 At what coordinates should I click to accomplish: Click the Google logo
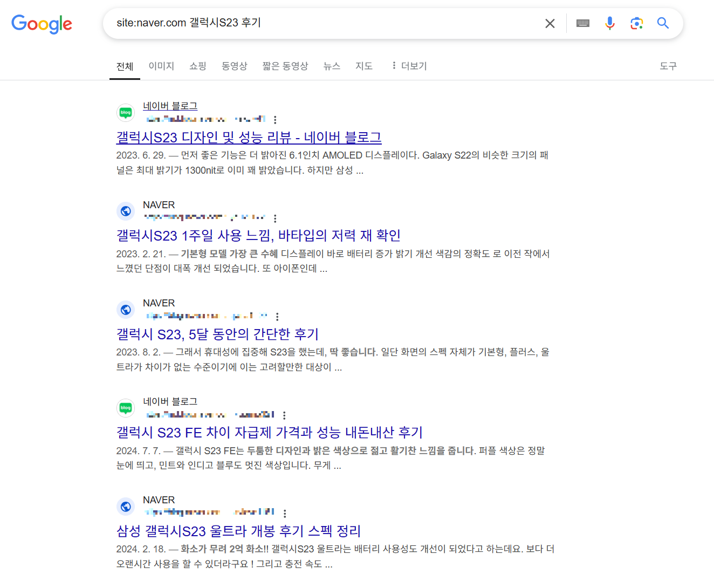tap(42, 24)
